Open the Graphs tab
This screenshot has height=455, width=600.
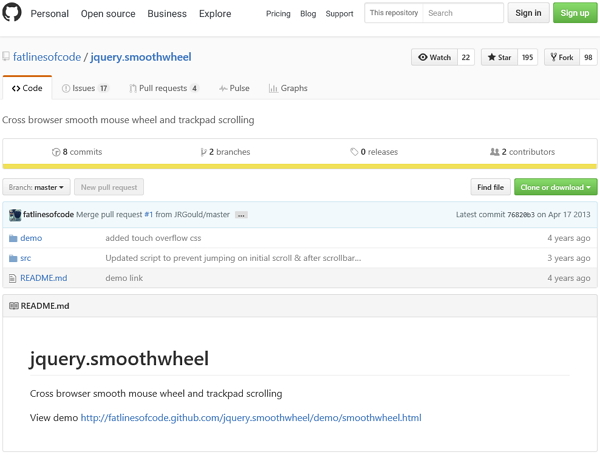288,88
